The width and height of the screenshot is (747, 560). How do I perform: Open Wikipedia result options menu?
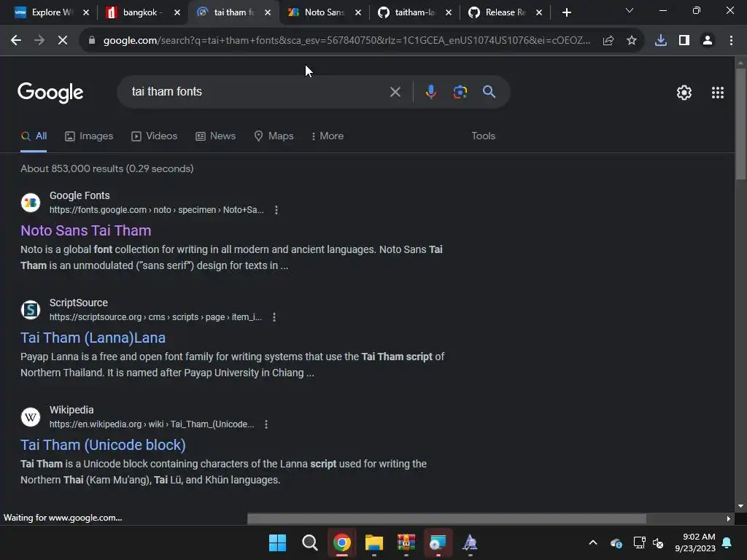[266, 424]
